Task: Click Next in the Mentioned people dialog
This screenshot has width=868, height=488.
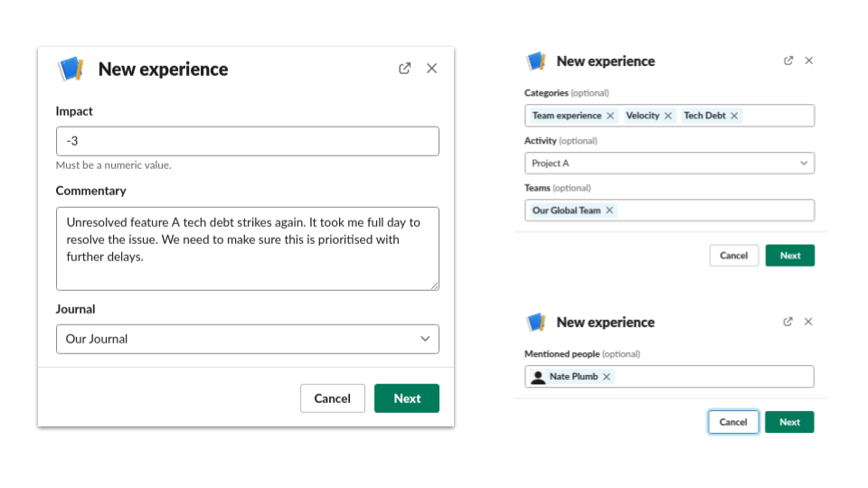Action: (789, 422)
